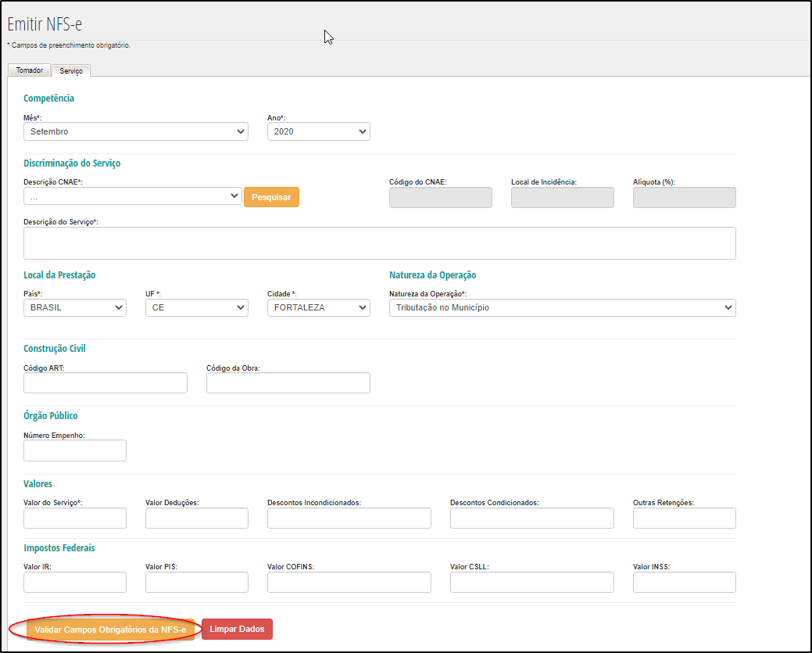Click the Código da Obra input field
This screenshot has width=812, height=653.
288,383
